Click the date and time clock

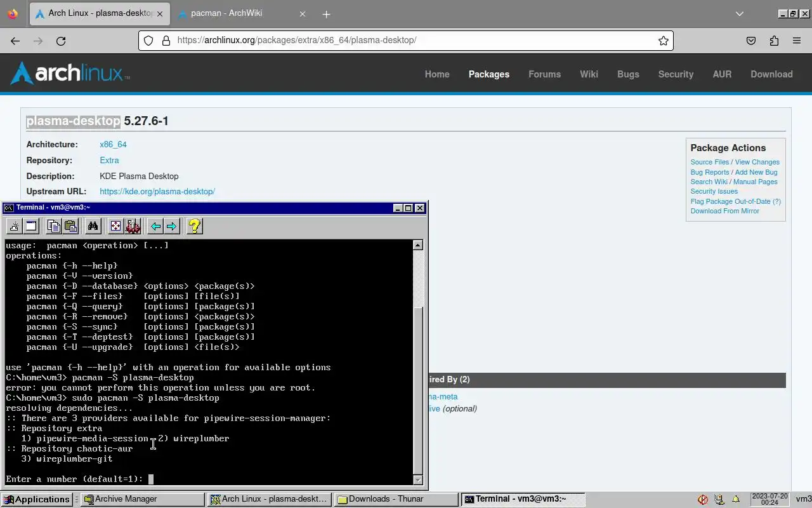coord(769,499)
